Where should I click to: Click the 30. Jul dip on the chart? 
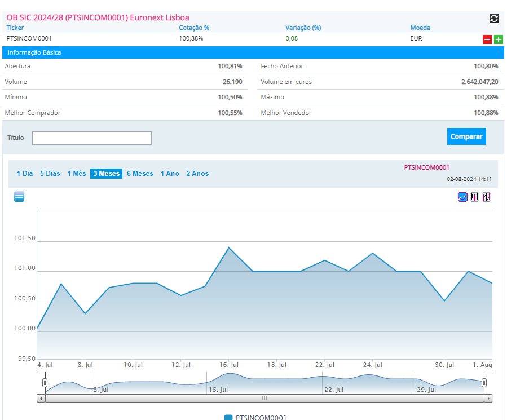point(444,301)
